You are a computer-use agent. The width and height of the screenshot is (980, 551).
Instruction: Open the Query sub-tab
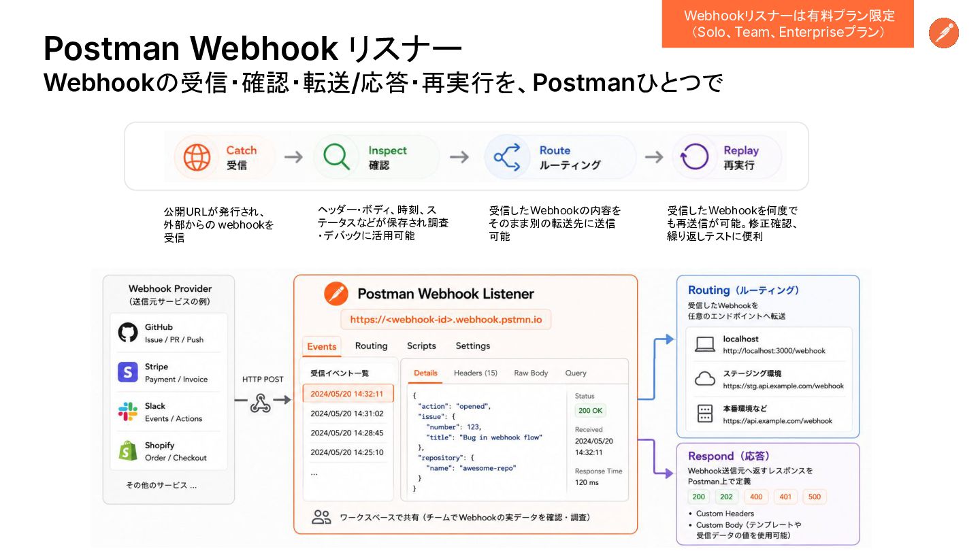576,373
